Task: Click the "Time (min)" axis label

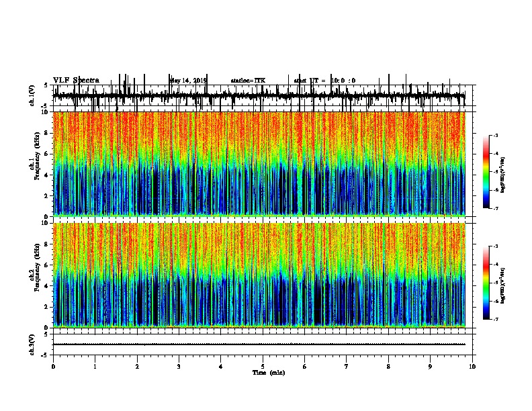Action: [269, 373]
